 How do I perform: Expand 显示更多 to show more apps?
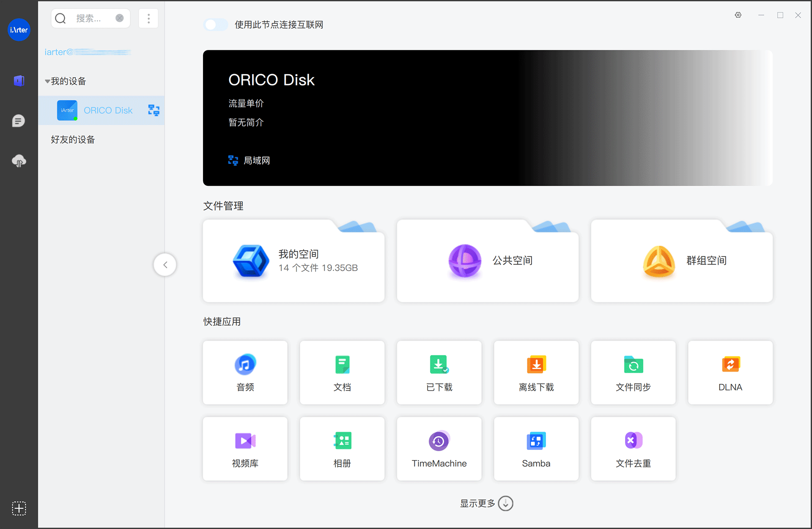(x=486, y=504)
